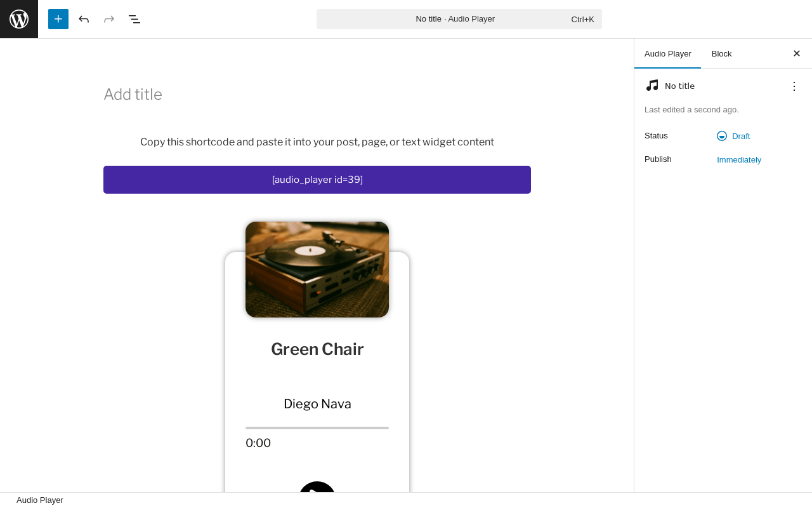Click the music note icon in sidebar

pos(652,86)
